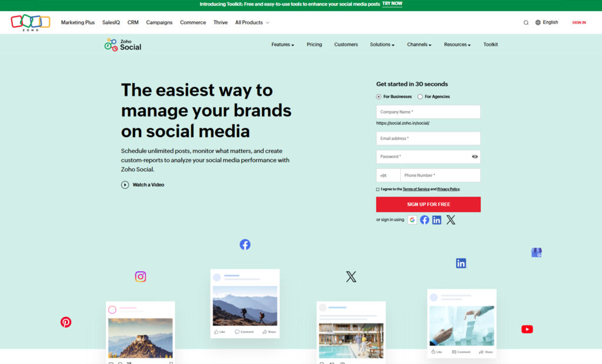602x364 pixels.
Task: Click the Pinterest icon
Action: tap(66, 322)
